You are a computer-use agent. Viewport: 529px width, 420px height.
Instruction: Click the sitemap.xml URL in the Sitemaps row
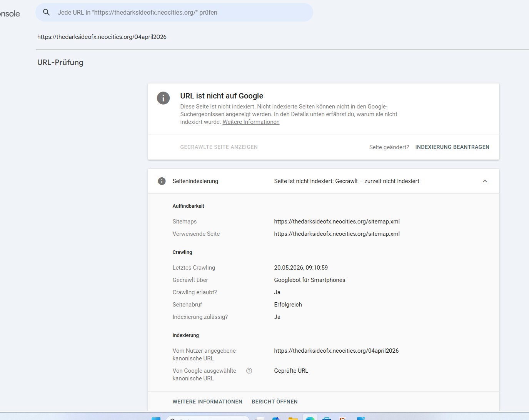tap(337, 222)
